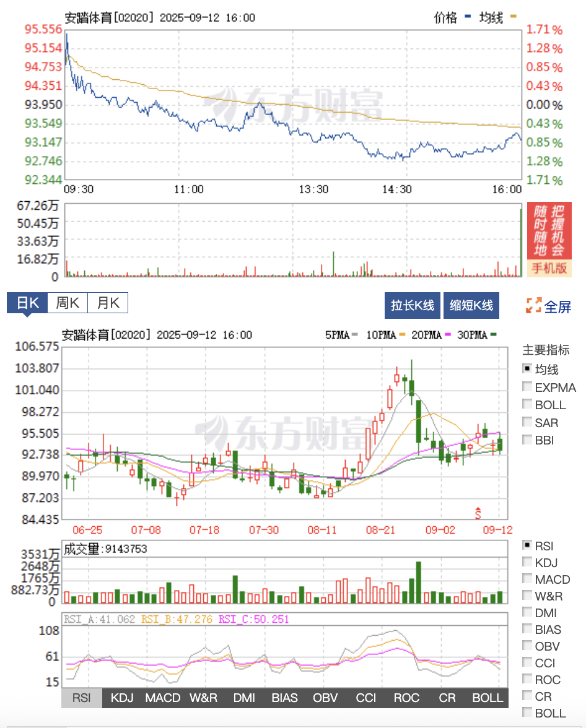586x728 pixels.
Task: Select the 均线 main indicator radio
Action: tap(527, 369)
